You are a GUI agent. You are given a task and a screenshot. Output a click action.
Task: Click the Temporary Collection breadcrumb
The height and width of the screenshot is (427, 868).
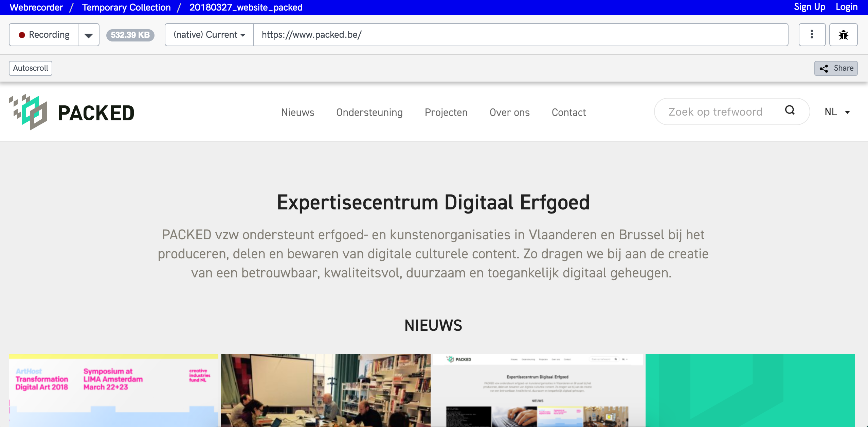(x=126, y=7)
